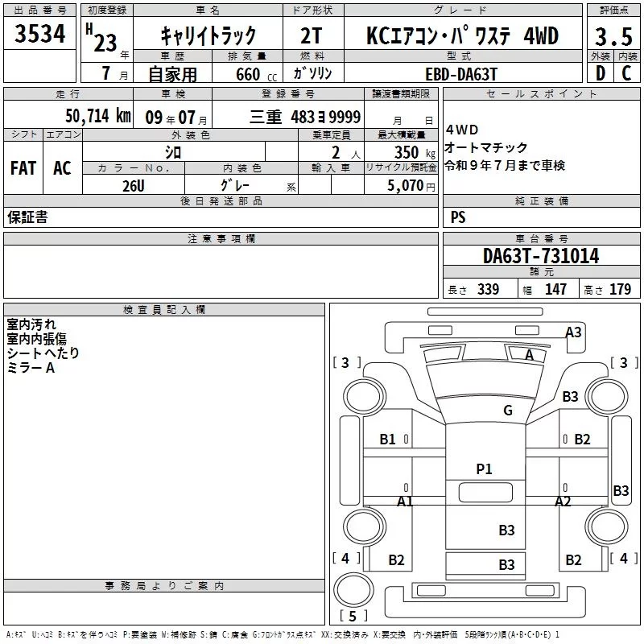Screen dimensions: 644x644
Task: Select the legend entry G:フロントガラス点キズ
Action: [284, 635]
